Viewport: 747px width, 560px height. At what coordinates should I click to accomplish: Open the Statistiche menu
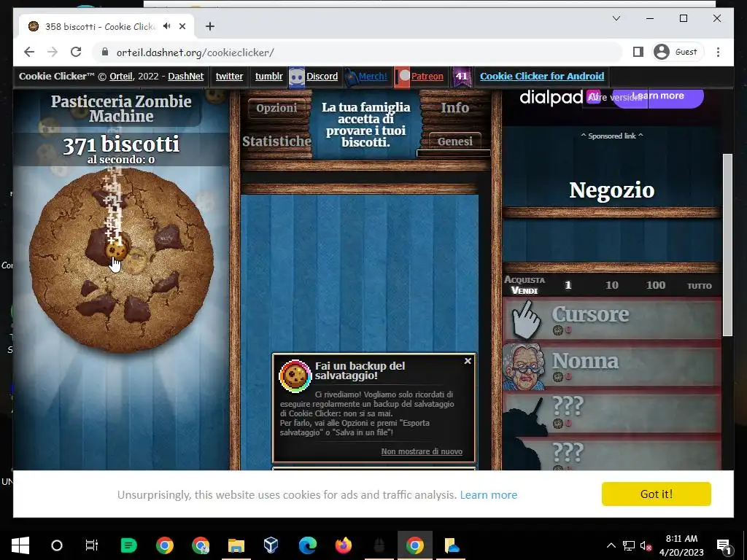pyautogui.click(x=276, y=141)
